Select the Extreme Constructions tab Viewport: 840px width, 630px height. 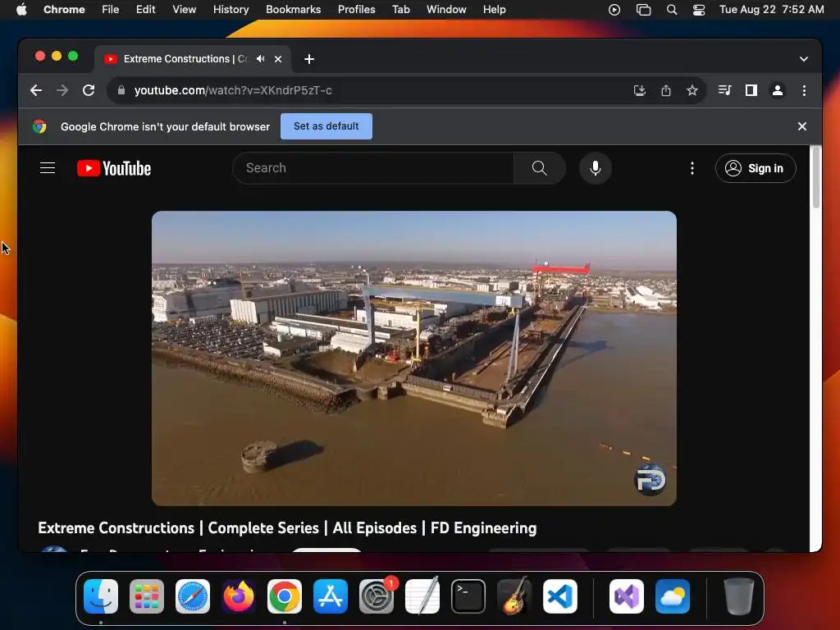(x=185, y=59)
